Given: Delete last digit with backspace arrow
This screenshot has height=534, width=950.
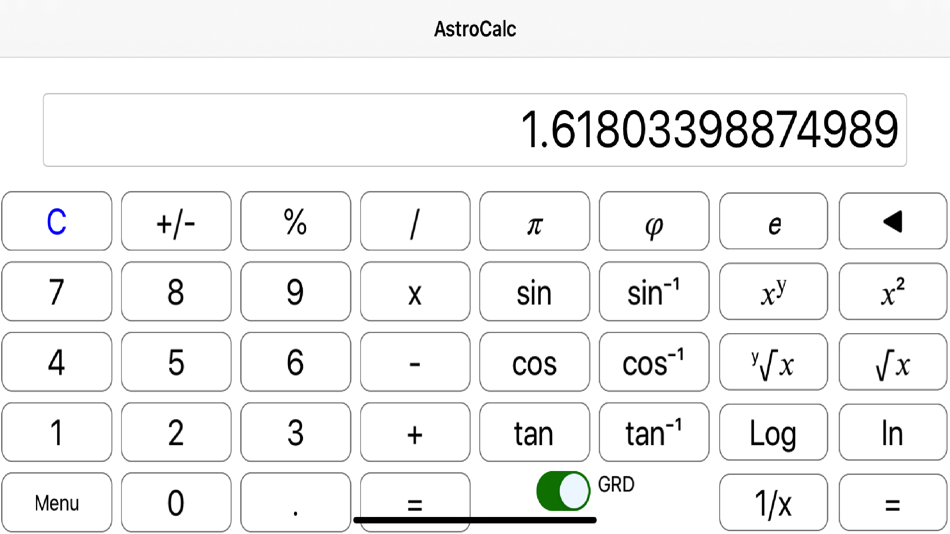Looking at the screenshot, I should coord(892,221).
